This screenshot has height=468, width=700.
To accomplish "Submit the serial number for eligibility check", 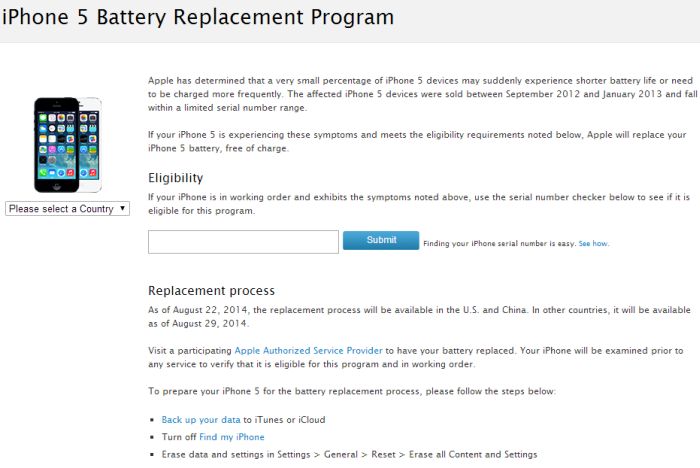I will coord(381,240).
